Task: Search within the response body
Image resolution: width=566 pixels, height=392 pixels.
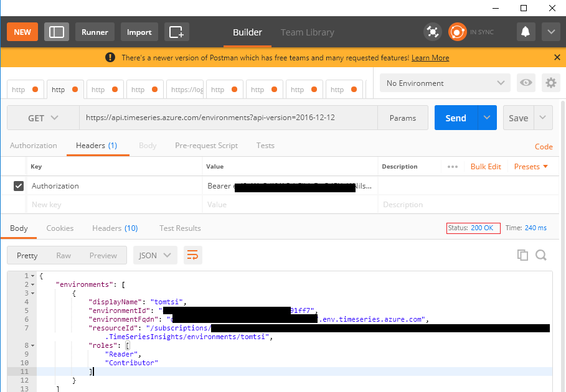Action: click(540, 255)
